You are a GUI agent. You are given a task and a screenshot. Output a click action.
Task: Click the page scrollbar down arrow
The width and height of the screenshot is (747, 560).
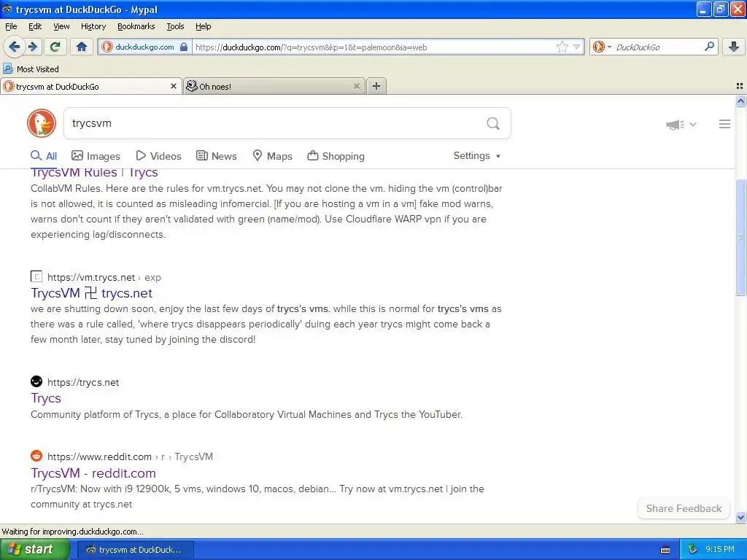tap(740, 517)
